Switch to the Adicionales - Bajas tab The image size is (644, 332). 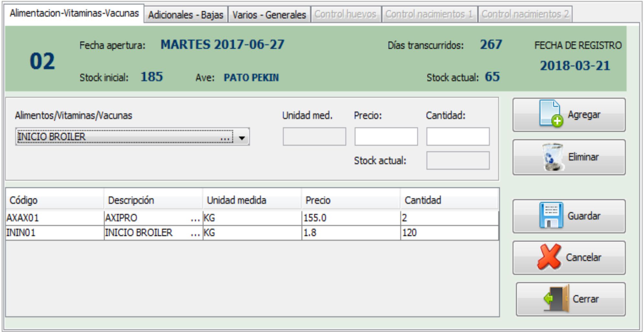[186, 15]
